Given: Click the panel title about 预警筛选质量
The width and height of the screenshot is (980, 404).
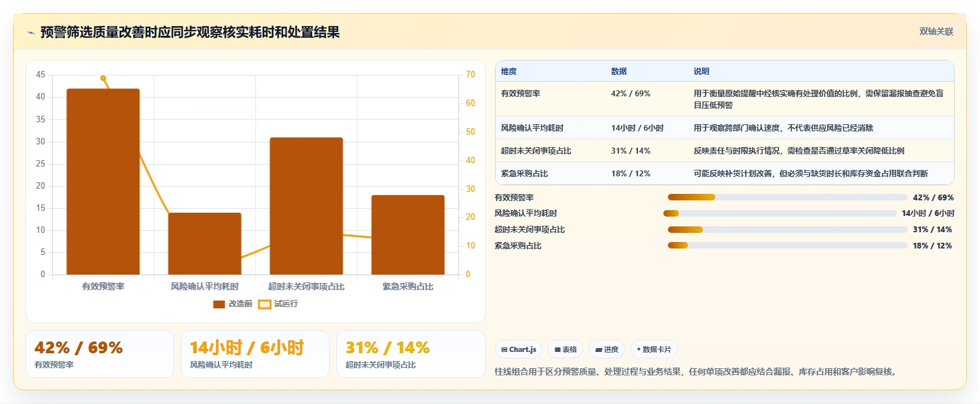Looking at the screenshot, I should (190, 33).
